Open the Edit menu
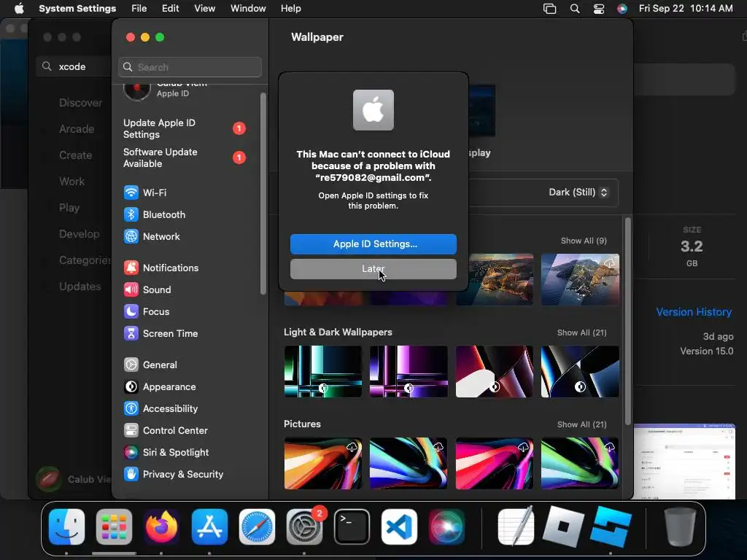The image size is (747, 560). pos(170,9)
